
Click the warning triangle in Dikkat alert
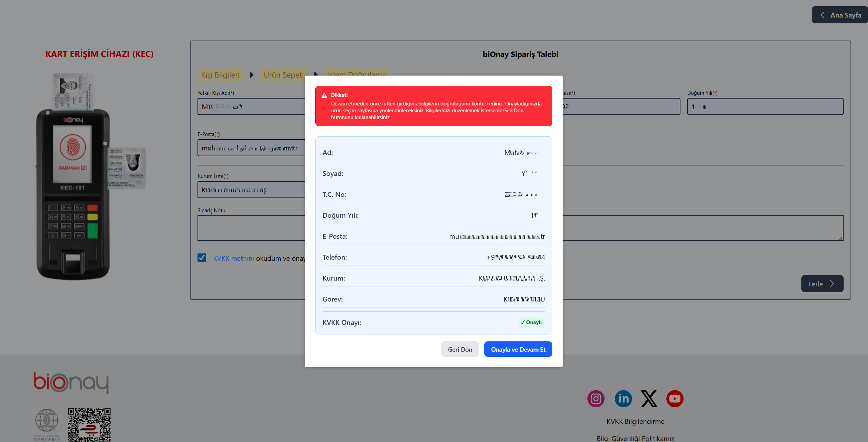(x=324, y=95)
